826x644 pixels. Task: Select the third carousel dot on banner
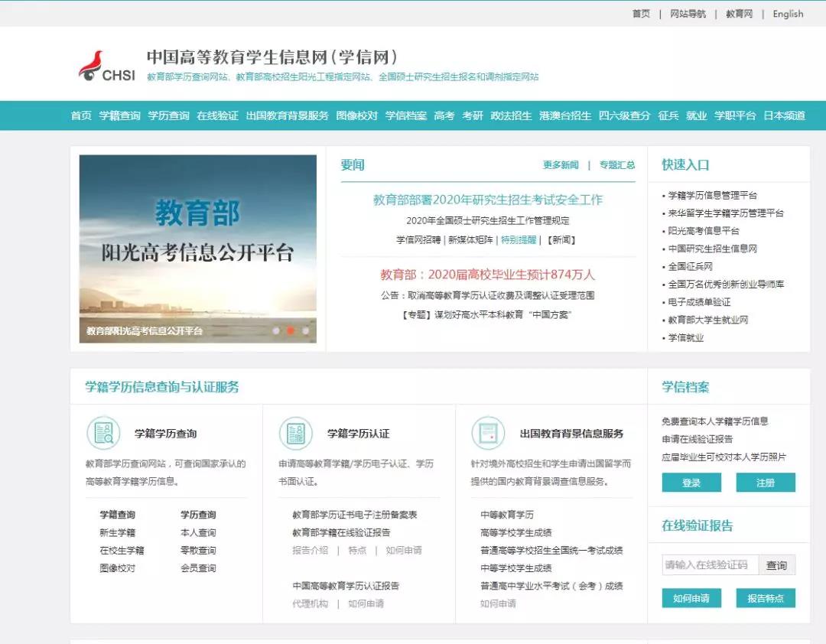click(x=305, y=330)
